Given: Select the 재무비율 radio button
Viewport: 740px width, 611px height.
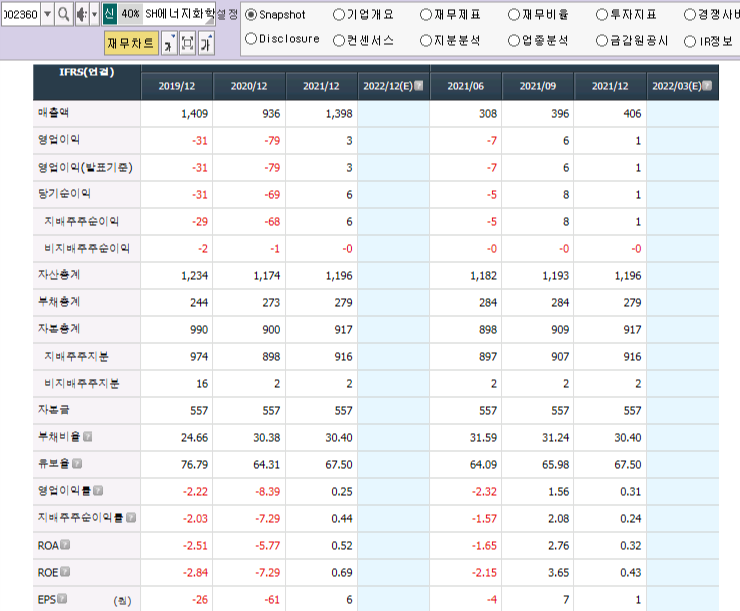Looking at the screenshot, I should (513, 15).
